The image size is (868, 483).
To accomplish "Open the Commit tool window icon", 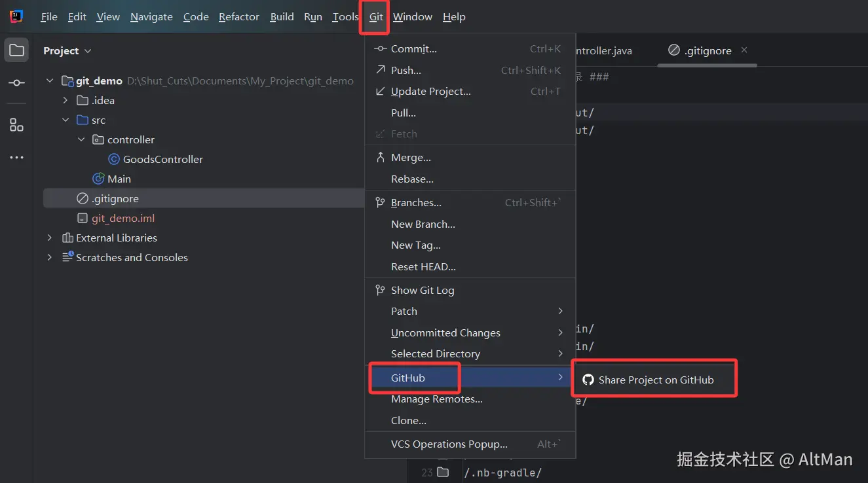I will coord(16,83).
